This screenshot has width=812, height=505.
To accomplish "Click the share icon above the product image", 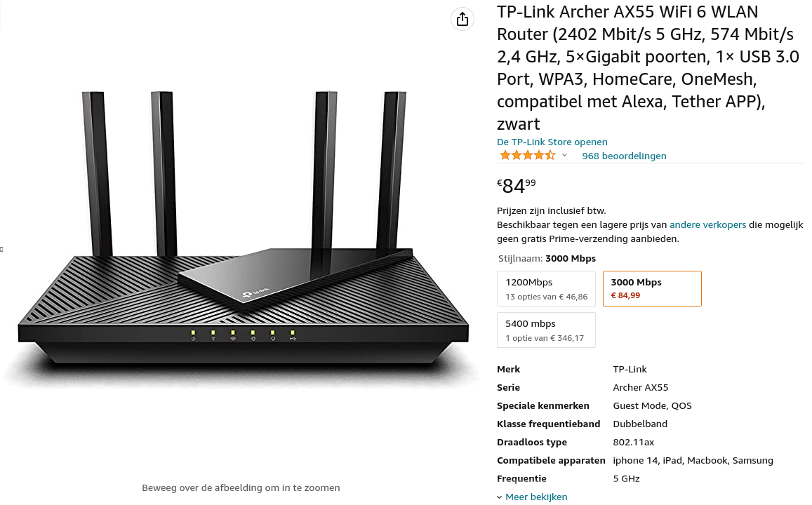I will tap(462, 20).
